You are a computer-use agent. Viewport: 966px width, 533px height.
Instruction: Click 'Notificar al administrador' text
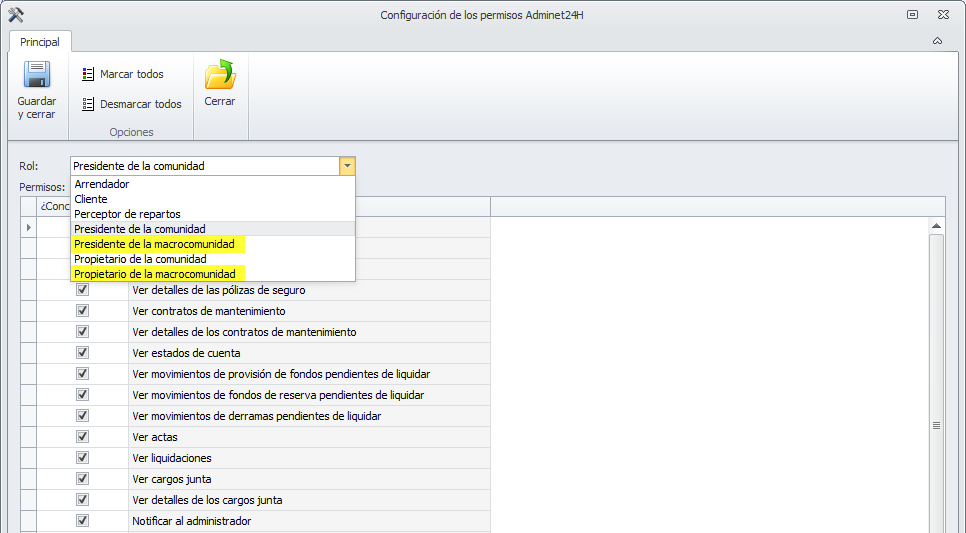coord(192,521)
